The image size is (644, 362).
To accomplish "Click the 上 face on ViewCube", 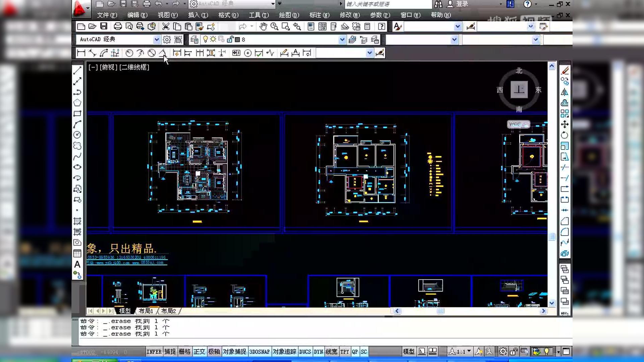I will pos(519,89).
